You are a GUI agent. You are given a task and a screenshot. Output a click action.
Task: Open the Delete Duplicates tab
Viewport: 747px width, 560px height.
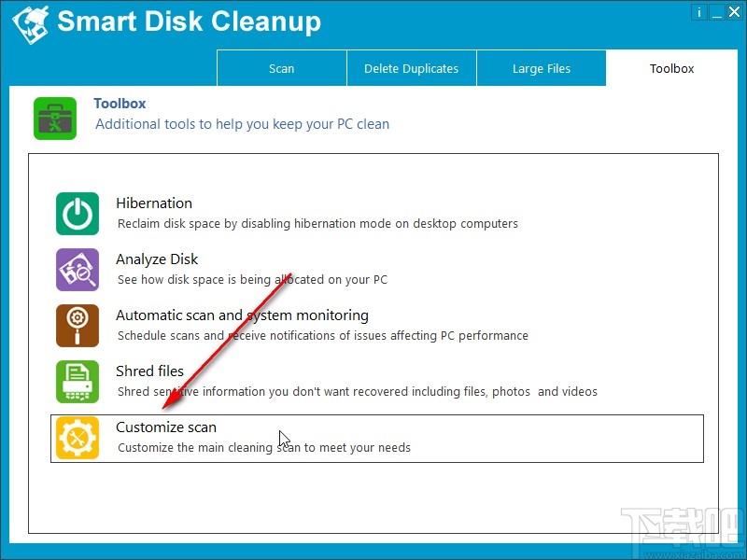412,68
